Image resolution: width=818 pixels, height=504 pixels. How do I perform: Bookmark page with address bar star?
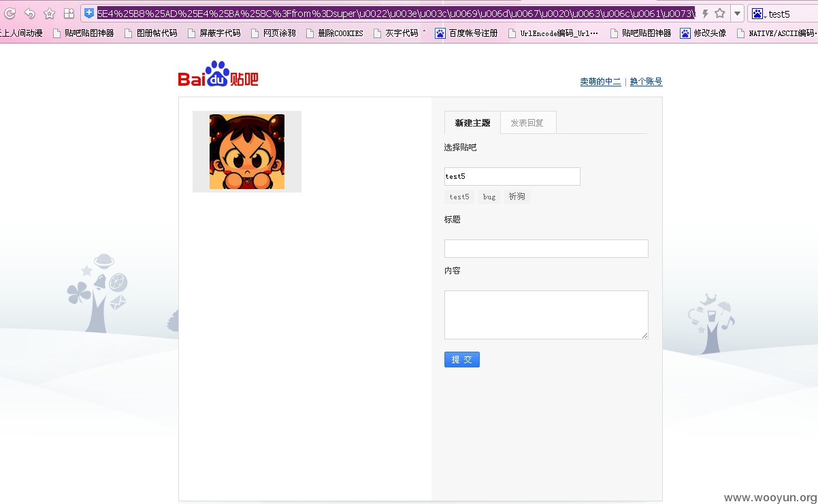point(719,13)
